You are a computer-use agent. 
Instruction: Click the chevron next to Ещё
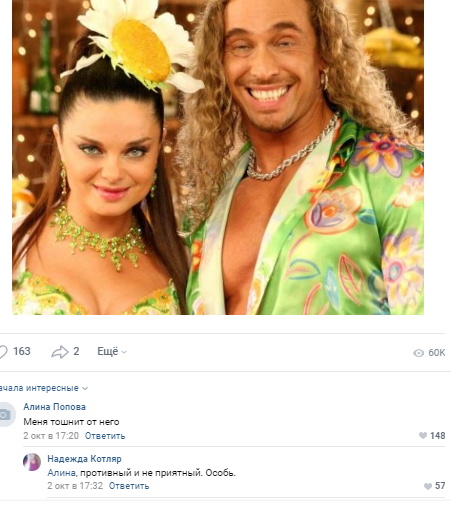click(x=124, y=352)
